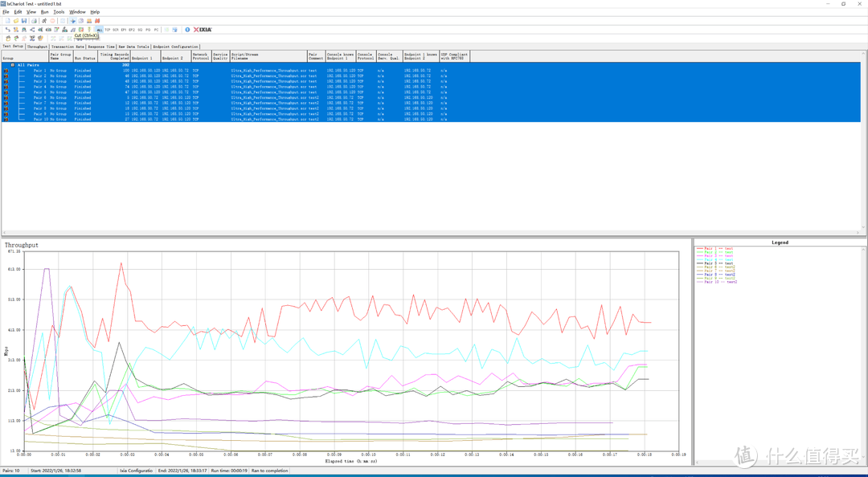The width and height of the screenshot is (868, 477).
Task: Click the Open folder toolbar icon
Action: [x=16, y=21]
